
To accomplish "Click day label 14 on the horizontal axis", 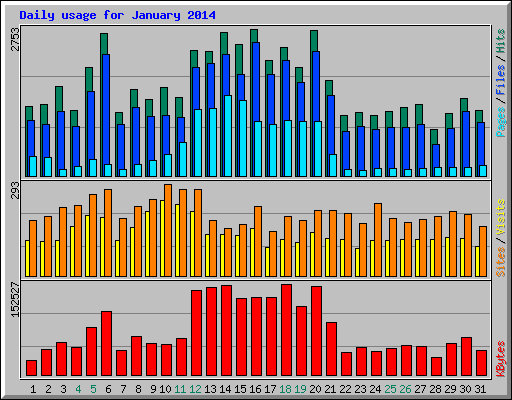I will pyautogui.click(x=225, y=389).
